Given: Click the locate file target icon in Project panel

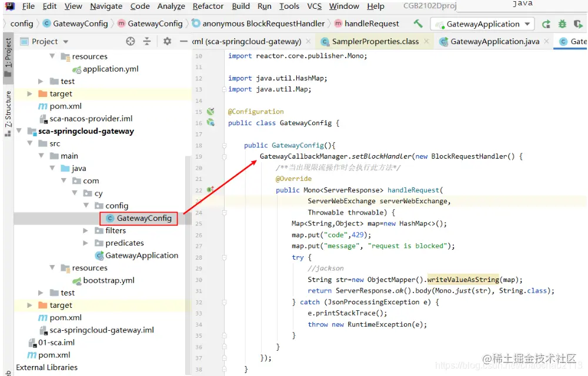Looking at the screenshot, I should click(130, 41).
